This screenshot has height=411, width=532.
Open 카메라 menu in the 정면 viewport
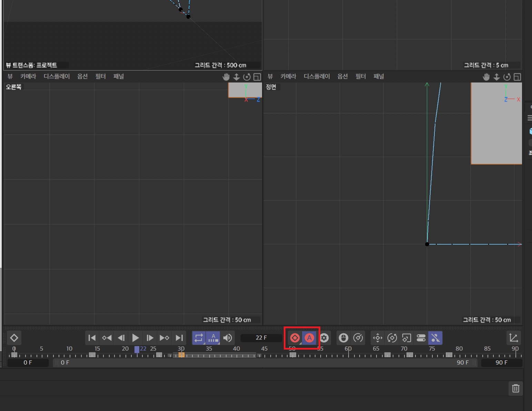point(288,77)
